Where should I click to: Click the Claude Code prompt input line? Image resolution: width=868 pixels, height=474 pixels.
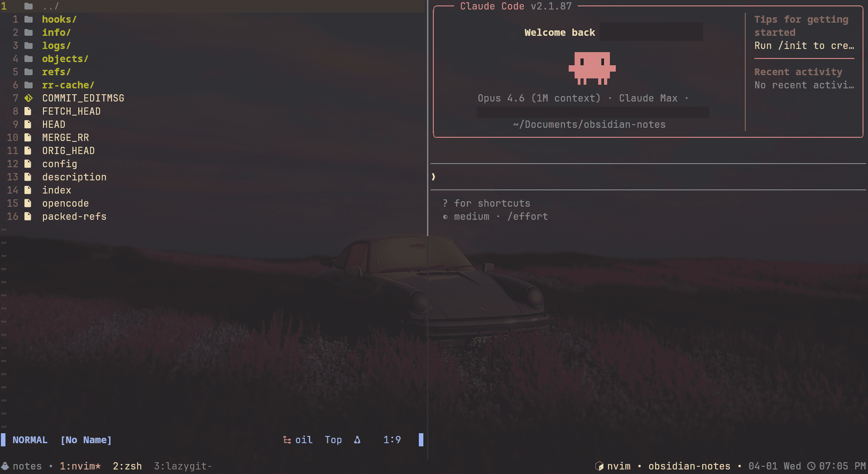648,177
